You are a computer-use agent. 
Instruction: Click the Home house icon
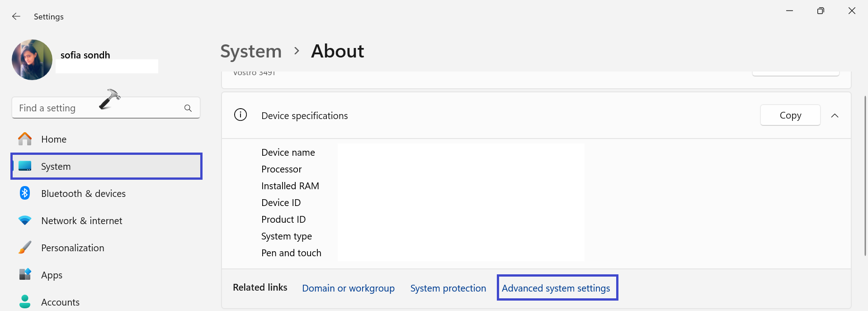tap(25, 139)
